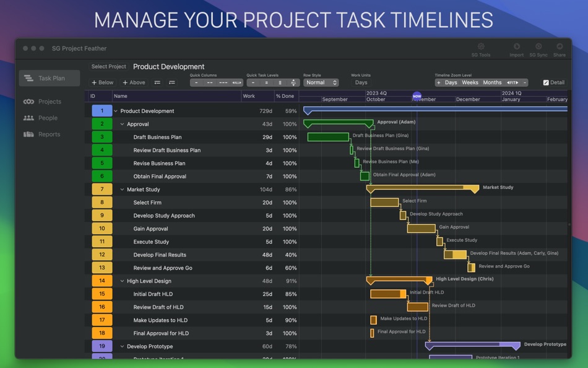
Task: Switch timeline zoom to Days
Action: 451,82
